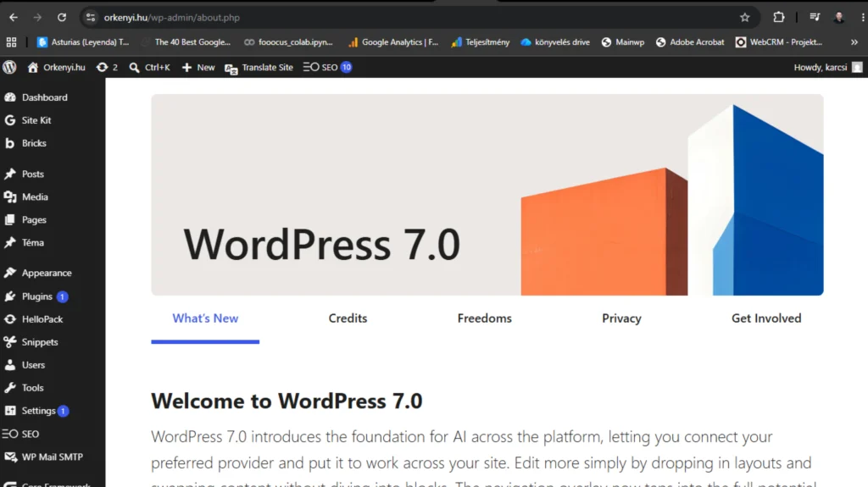Click the WordPress 7.0 banner image
868x487 pixels.
tap(487, 195)
